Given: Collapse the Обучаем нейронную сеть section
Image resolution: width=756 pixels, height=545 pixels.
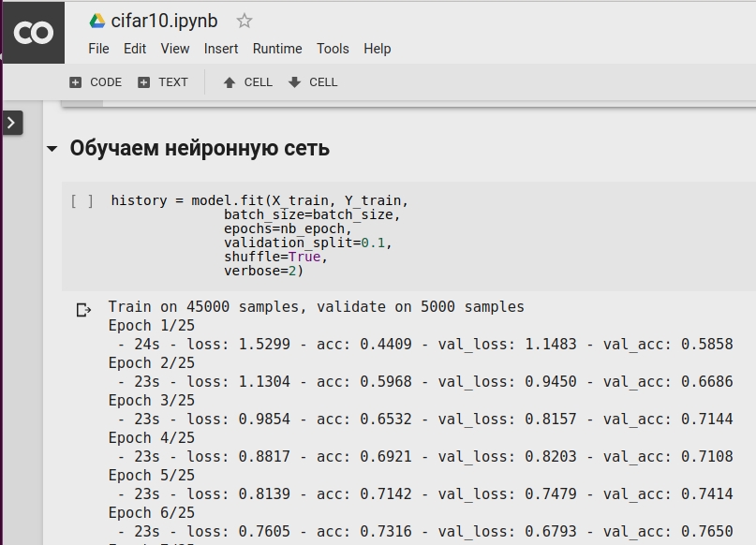Looking at the screenshot, I should tap(52, 149).
